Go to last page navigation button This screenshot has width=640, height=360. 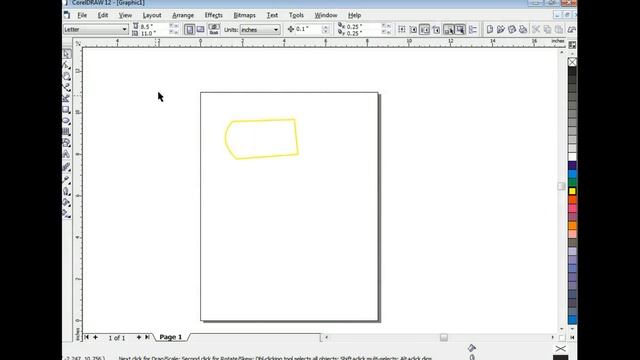147,337
